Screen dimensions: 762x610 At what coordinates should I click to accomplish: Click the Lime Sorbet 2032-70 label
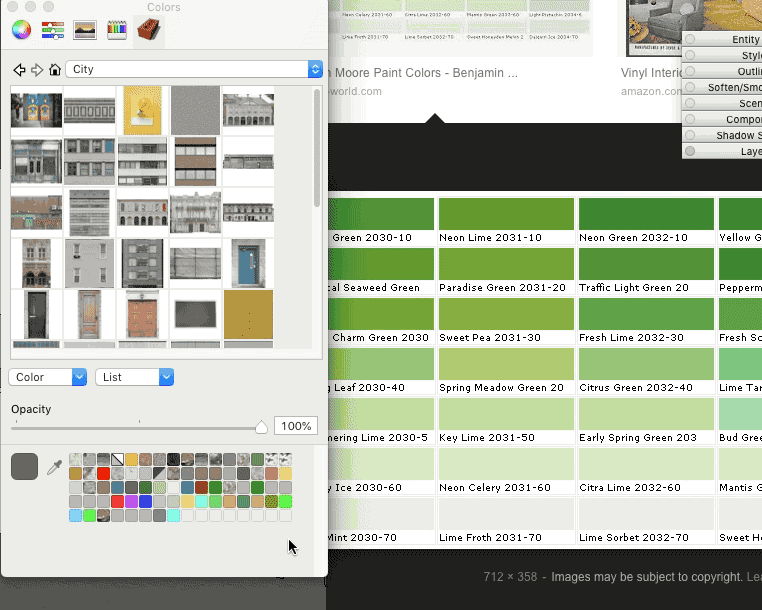click(634, 538)
